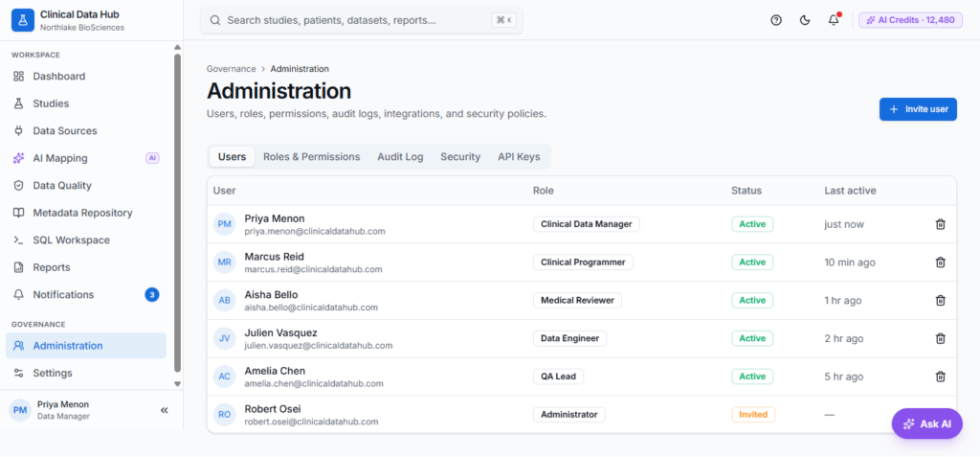Viewport: 980px width, 457px height.
Task: Delete Julien Vasquez with trash icon
Action: 940,339
